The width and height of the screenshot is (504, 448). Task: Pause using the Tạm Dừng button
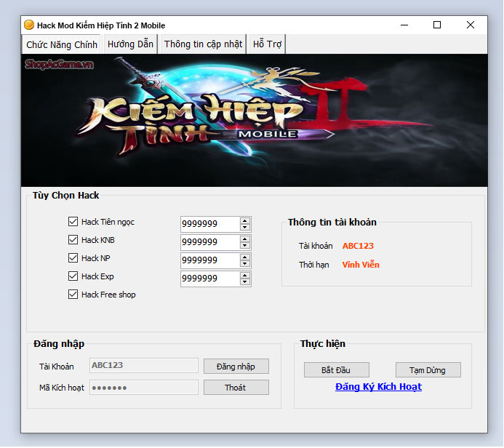click(428, 370)
